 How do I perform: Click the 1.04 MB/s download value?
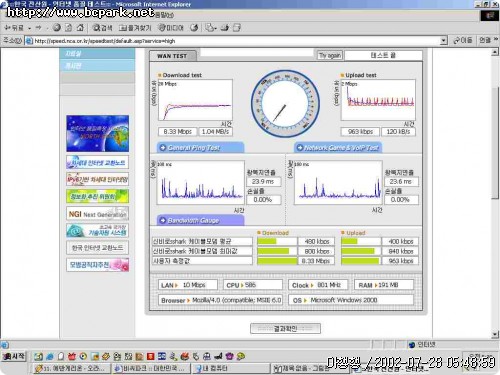pyautogui.click(x=215, y=132)
